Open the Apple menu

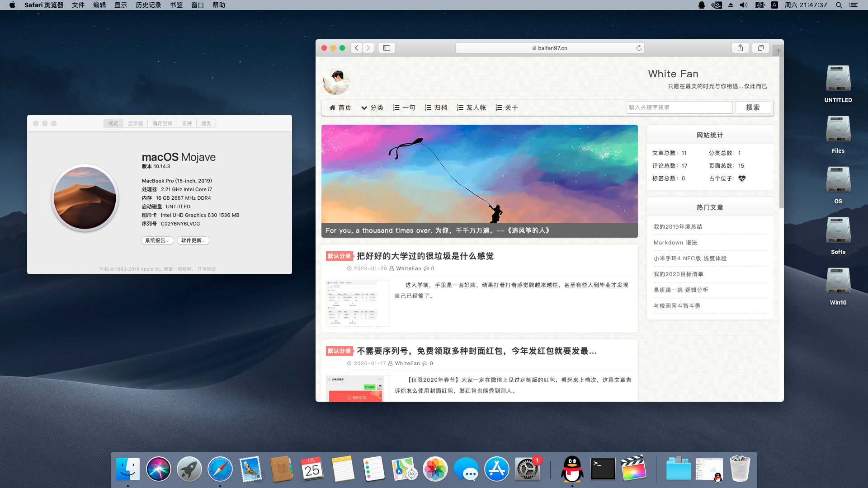12,5
